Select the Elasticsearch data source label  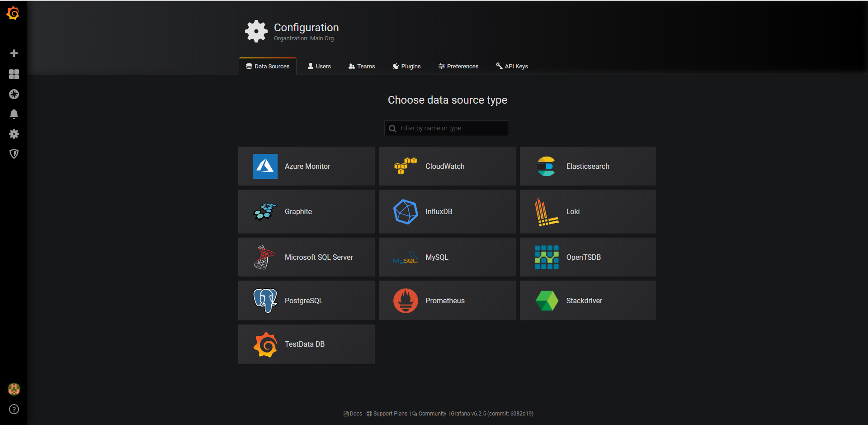(588, 167)
